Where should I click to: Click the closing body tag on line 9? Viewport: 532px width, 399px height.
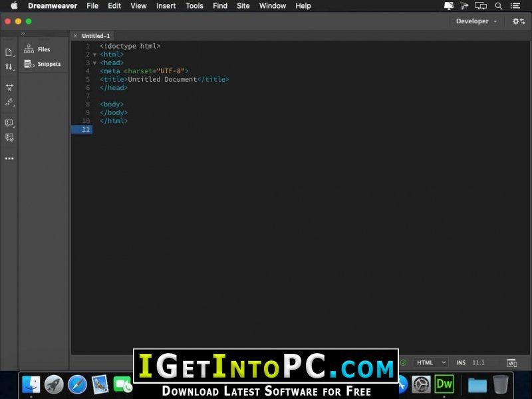[114, 112]
